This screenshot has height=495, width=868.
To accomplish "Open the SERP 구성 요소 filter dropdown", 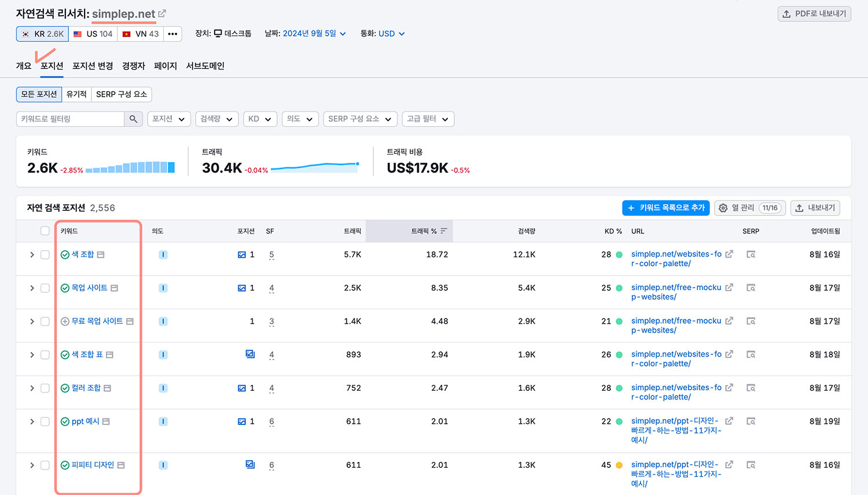I will (361, 119).
